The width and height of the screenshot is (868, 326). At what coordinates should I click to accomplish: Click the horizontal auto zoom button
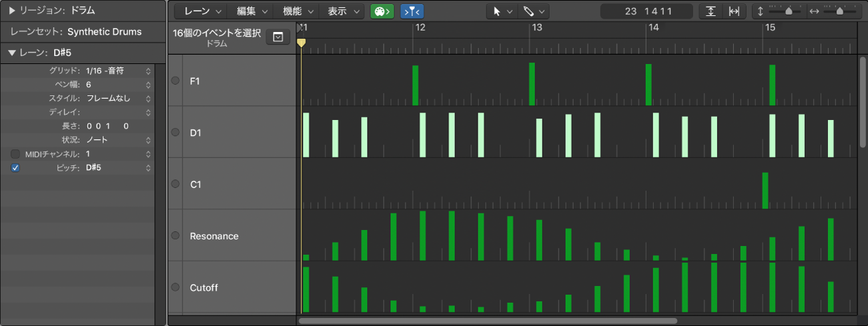734,11
